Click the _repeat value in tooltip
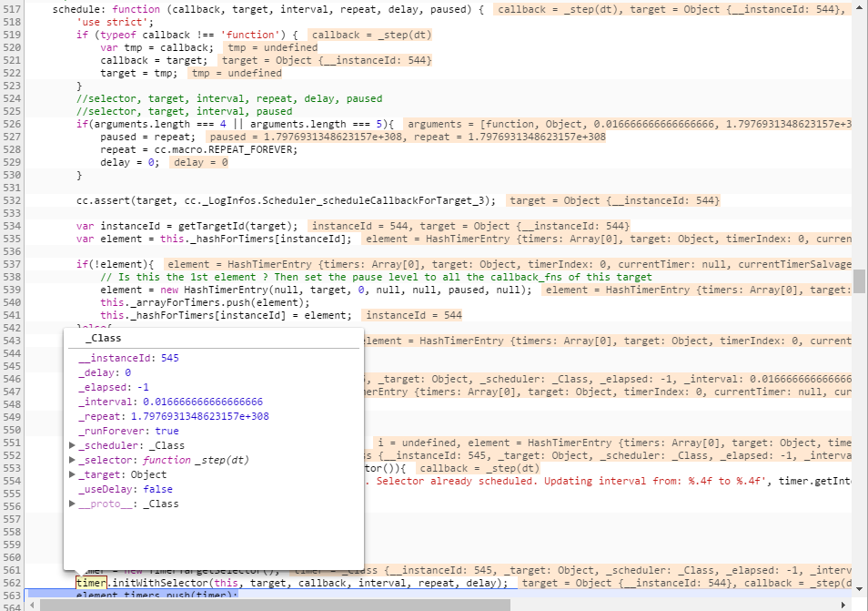This screenshot has width=868, height=611. coord(200,416)
